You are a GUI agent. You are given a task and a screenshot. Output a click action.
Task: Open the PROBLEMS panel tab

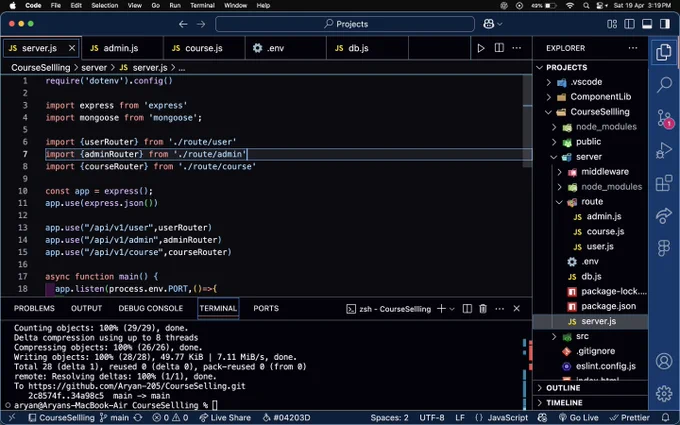(x=34, y=308)
